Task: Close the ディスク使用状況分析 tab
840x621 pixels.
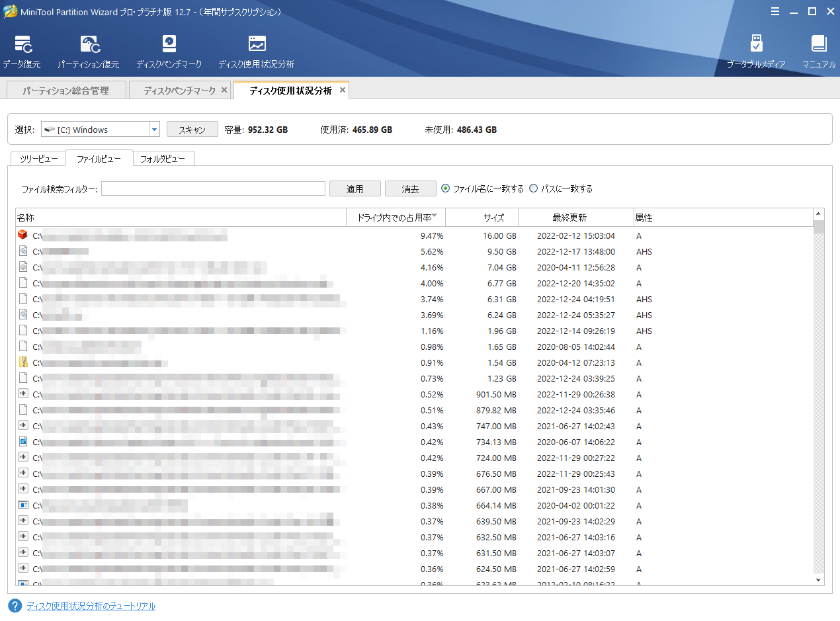Action: pyautogui.click(x=342, y=90)
